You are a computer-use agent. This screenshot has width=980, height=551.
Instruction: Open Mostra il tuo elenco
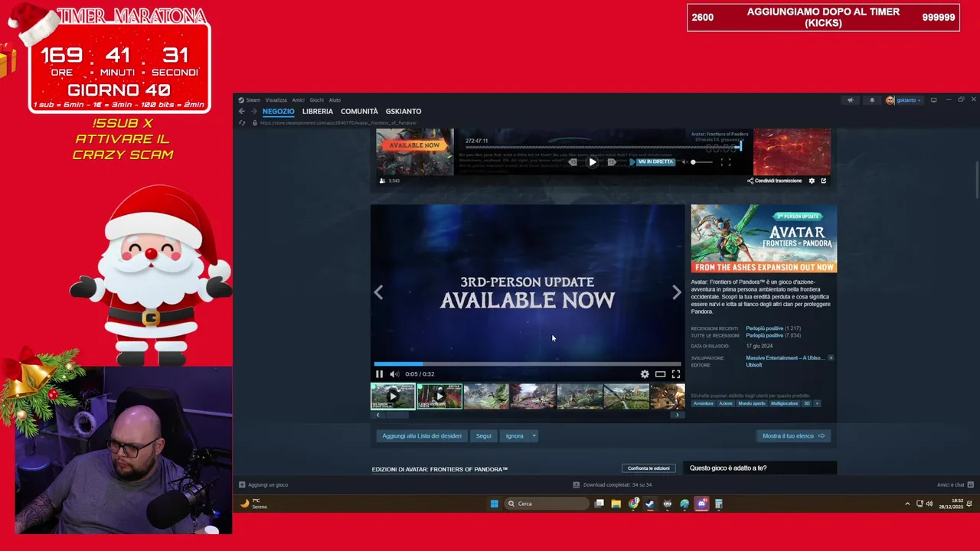pos(793,436)
